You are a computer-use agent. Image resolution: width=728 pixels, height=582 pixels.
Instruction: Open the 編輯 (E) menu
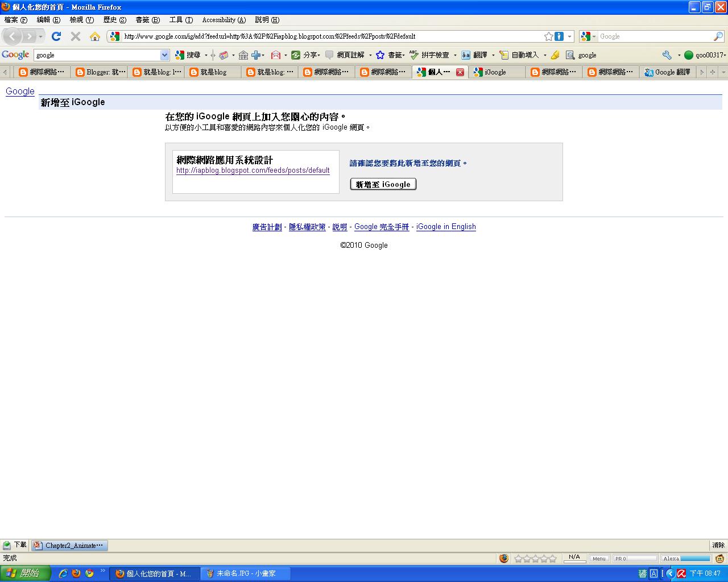click(x=48, y=20)
